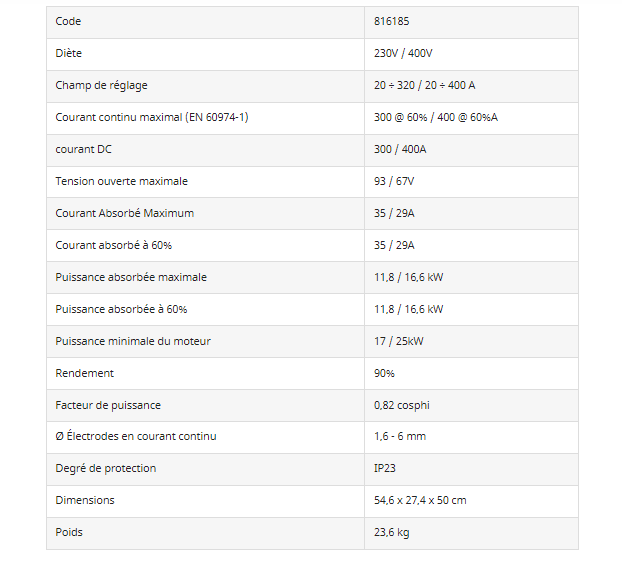Click the 54,6 x 27,4 x 50 cm dimensions
This screenshot has height=569, width=622.
[x=420, y=500]
